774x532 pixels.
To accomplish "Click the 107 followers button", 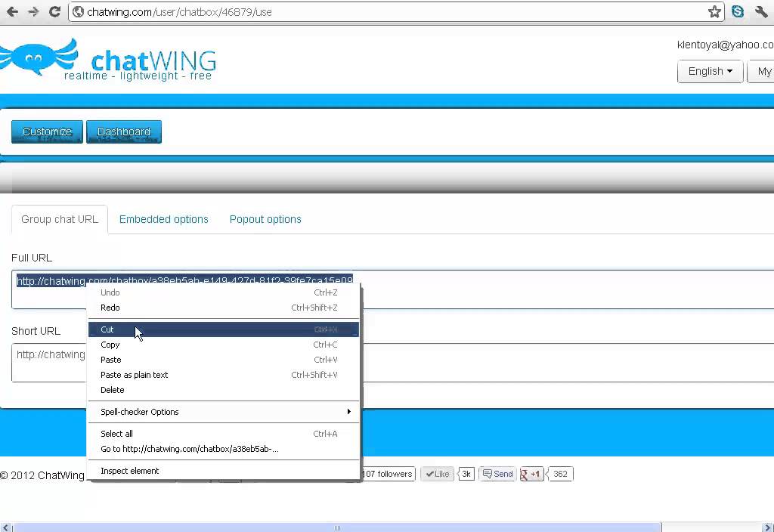I will click(389, 474).
